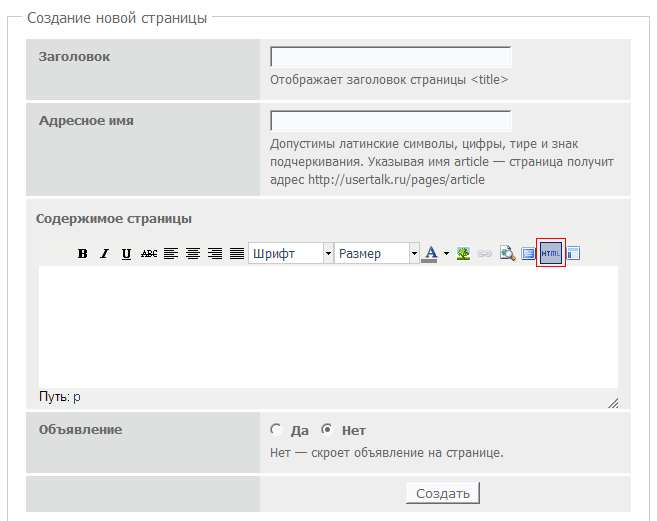Click the p element in Путь
Viewport: 657px width, 521px height.
click(x=77, y=397)
